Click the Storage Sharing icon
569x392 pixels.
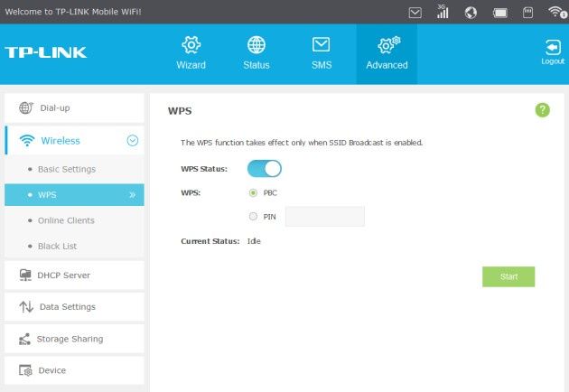click(x=24, y=339)
